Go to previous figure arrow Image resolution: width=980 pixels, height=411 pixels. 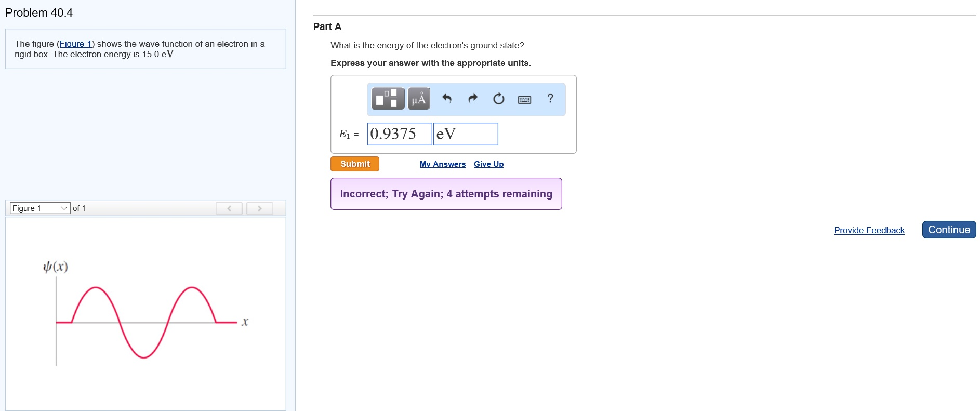tap(229, 208)
